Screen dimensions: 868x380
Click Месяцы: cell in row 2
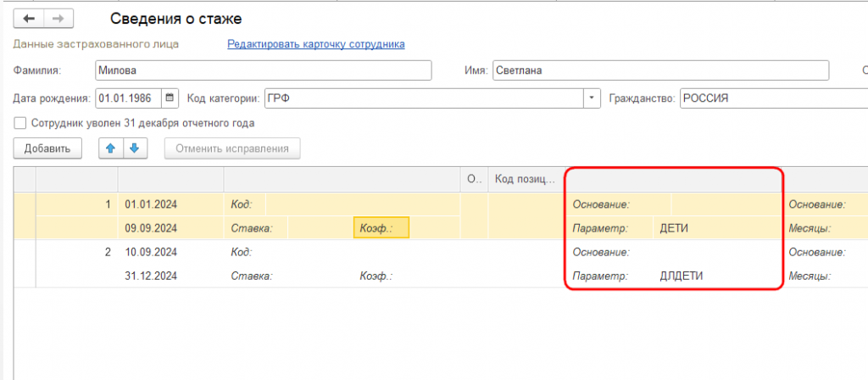click(x=810, y=276)
